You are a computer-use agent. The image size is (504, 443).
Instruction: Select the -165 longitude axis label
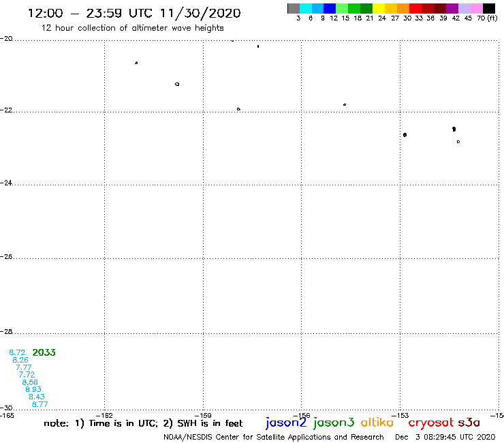coord(7,415)
